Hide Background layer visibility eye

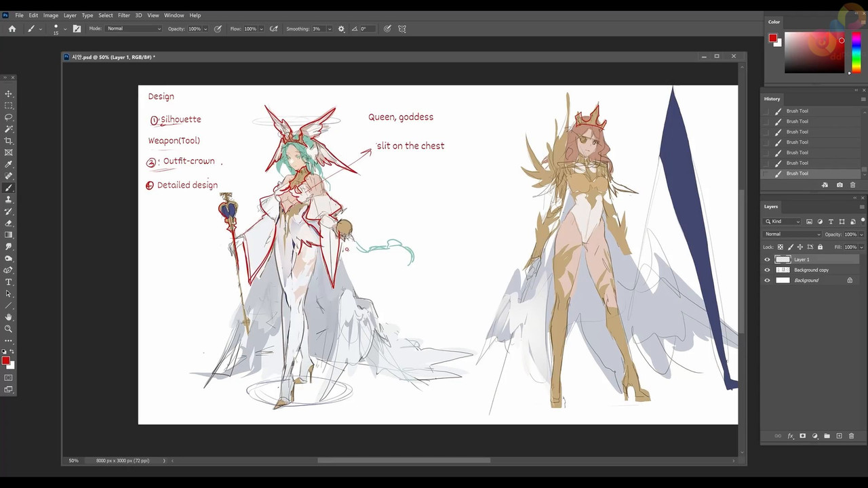(768, 280)
